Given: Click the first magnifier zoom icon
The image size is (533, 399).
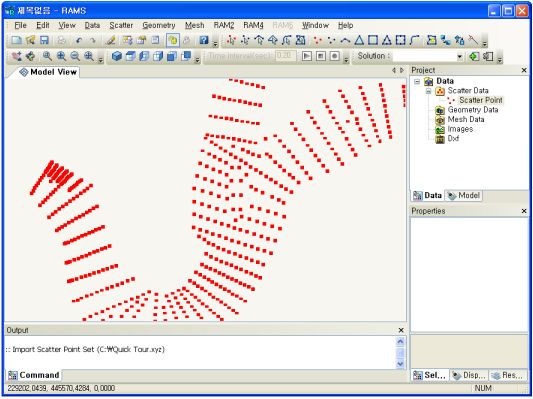Looking at the screenshot, I should click(47, 56).
